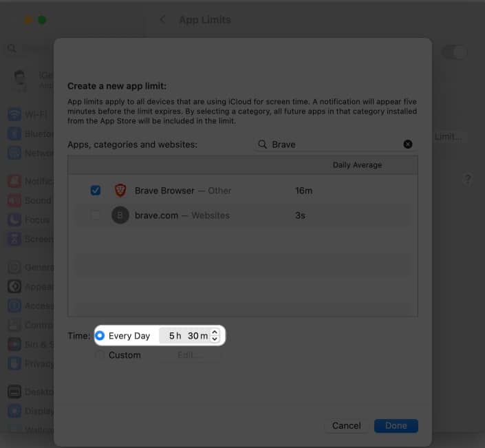Open Bluetooth icon in settings sidebar

pos(14,134)
